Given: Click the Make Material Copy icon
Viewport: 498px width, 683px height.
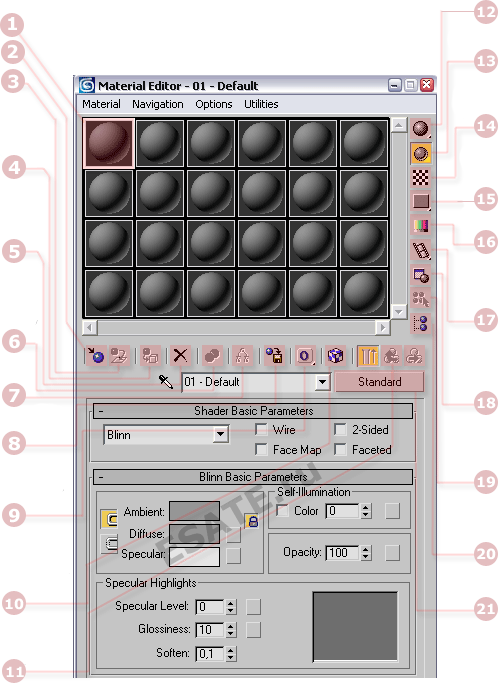Looking at the screenshot, I should [x=212, y=356].
